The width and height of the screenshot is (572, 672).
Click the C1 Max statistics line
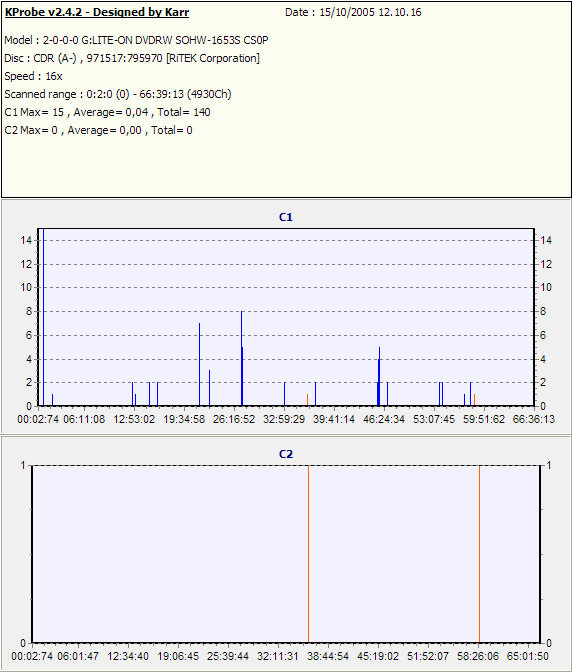click(107, 112)
